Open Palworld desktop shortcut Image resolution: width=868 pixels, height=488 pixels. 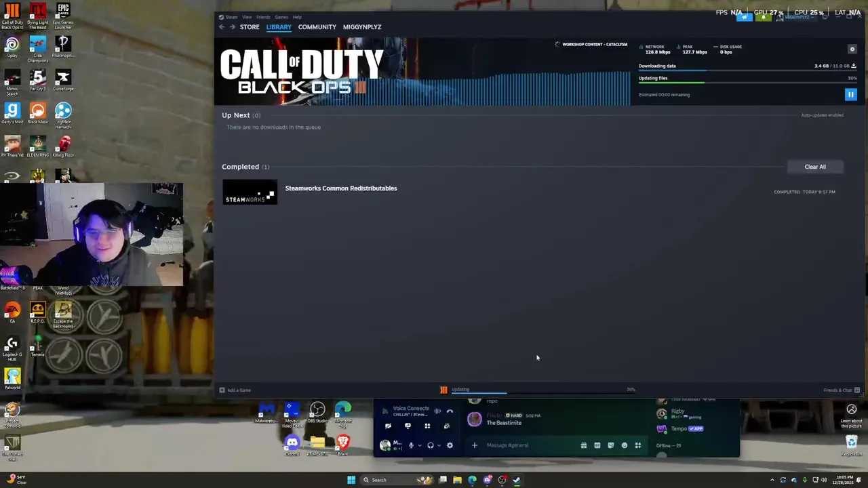click(12, 379)
